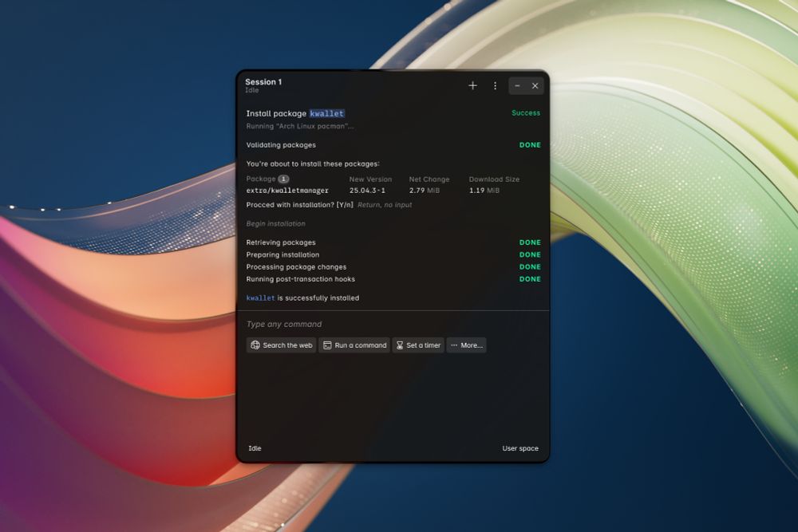Click 'Proceed with installation? [Y/n]' prompt
This screenshot has height=532, width=798.
tap(300, 205)
